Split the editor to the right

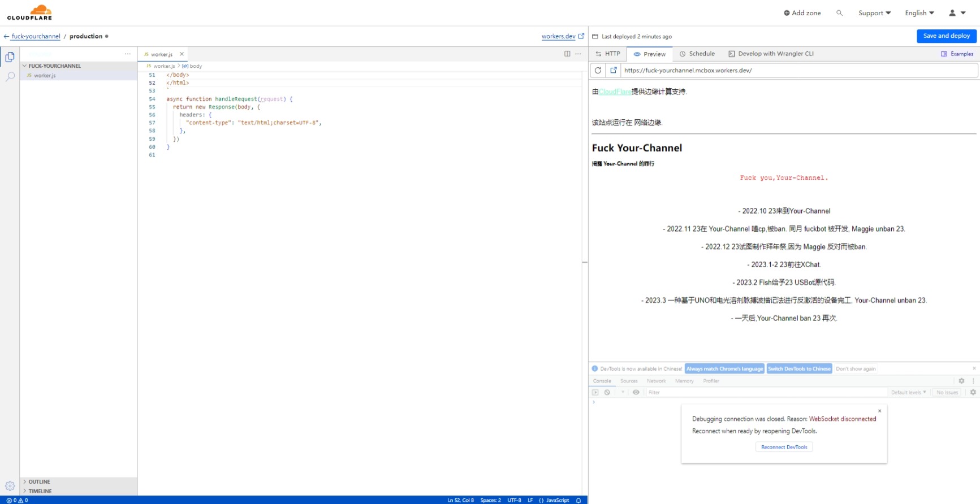point(567,54)
